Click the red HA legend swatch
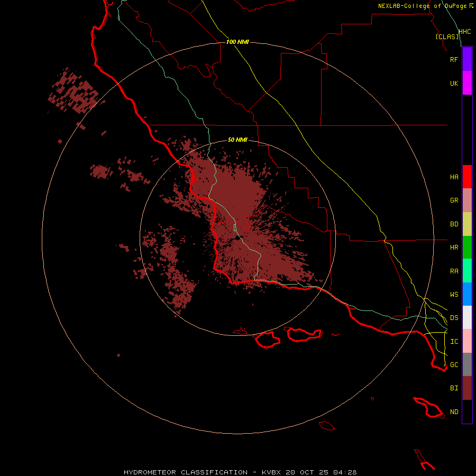The image size is (476, 476). pos(467,177)
